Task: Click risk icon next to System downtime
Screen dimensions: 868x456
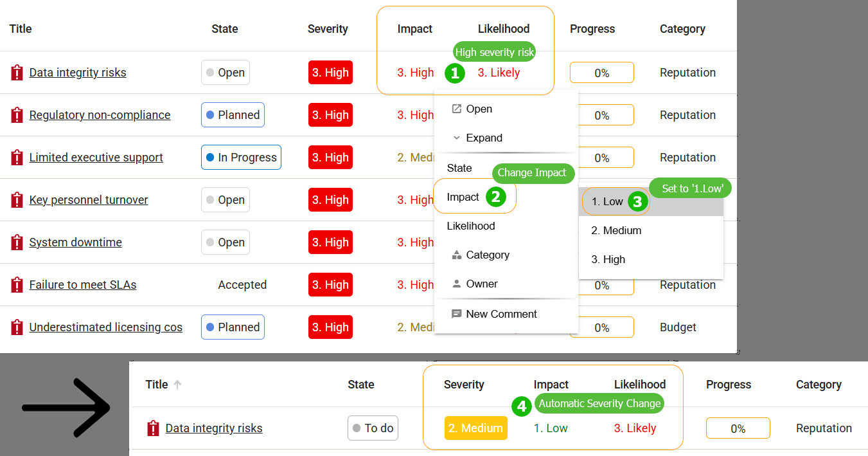Action: click(17, 242)
